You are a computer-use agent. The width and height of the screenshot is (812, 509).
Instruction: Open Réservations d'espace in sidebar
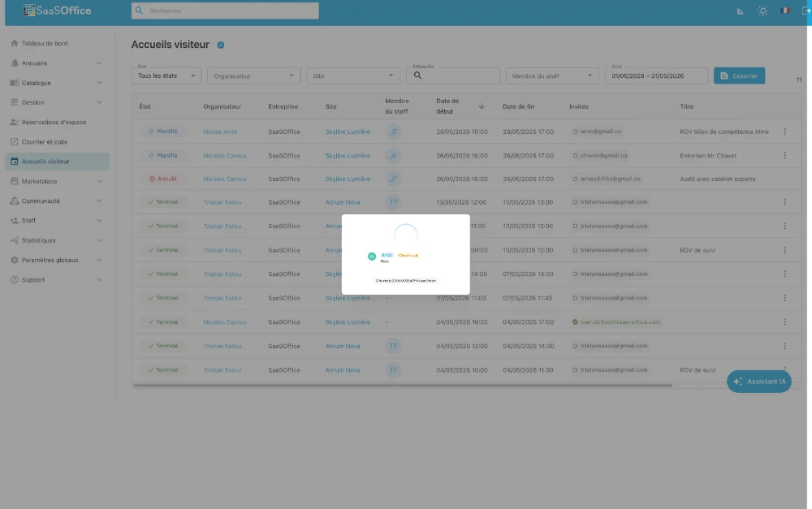tap(57, 123)
